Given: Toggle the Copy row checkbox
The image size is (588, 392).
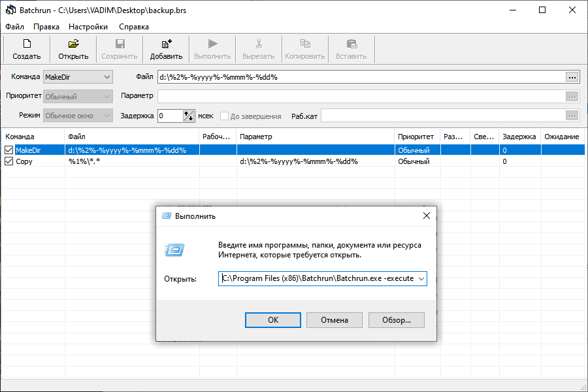Looking at the screenshot, I should click(x=8, y=161).
